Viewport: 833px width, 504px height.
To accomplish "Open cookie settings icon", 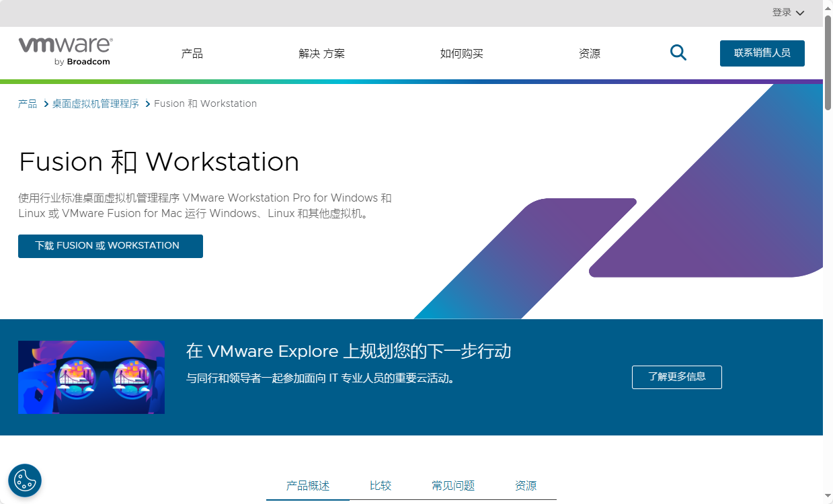I will [25, 480].
